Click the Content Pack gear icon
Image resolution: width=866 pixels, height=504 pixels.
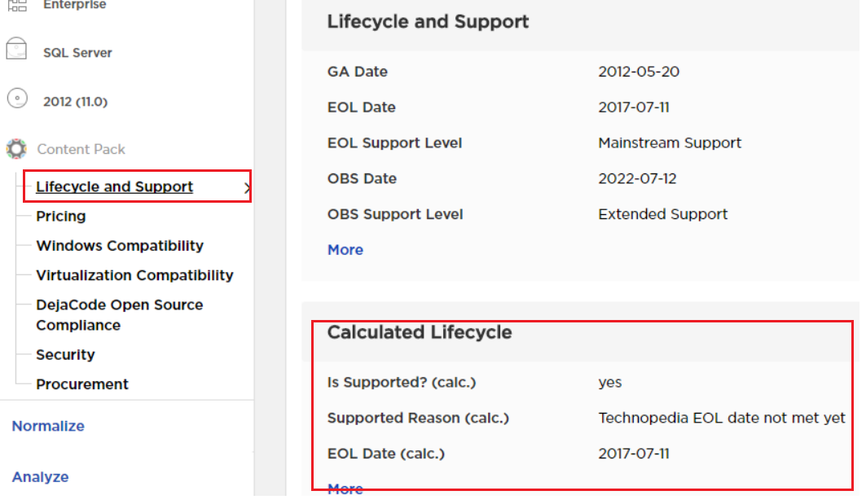(x=16, y=149)
